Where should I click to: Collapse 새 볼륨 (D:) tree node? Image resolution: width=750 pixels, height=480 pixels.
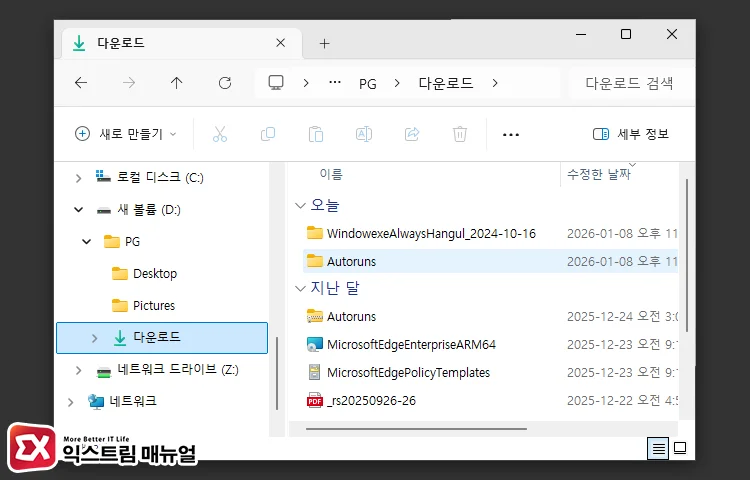coord(78,209)
